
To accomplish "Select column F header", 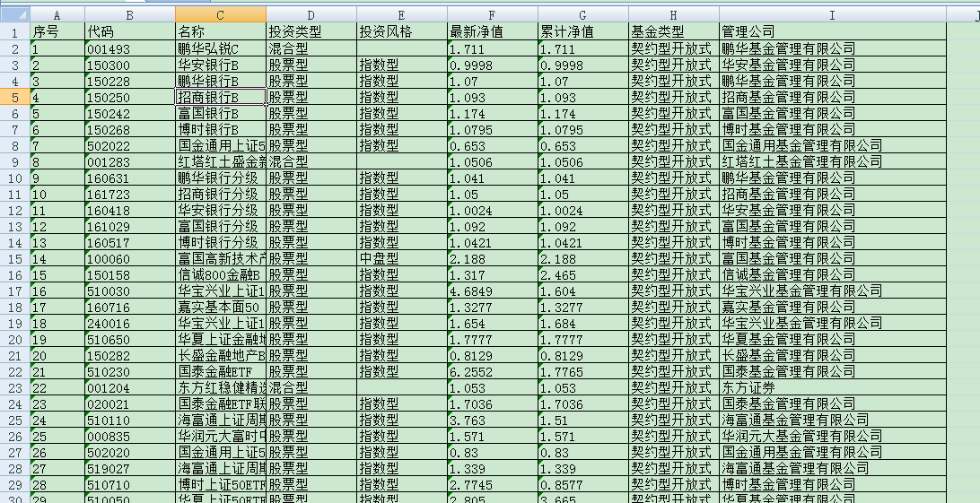I will click(x=493, y=14).
